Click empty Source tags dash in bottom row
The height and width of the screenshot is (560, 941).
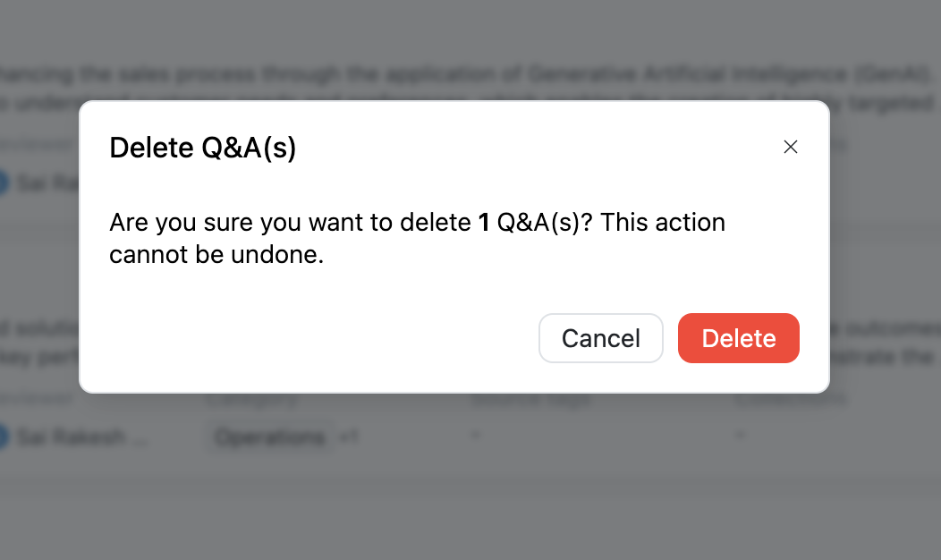[476, 436]
